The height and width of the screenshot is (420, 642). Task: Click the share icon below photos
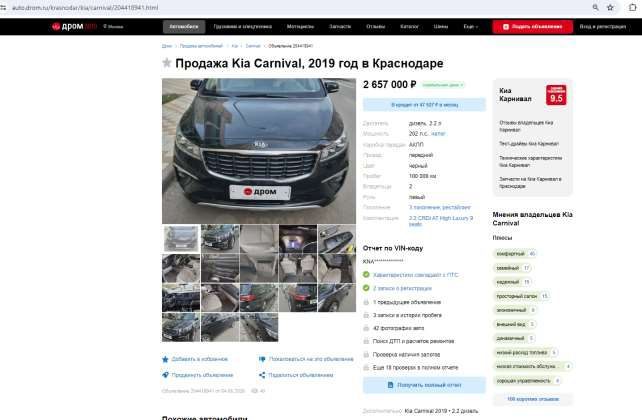click(262, 375)
